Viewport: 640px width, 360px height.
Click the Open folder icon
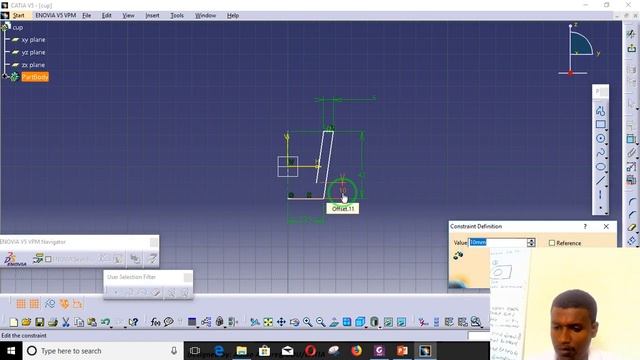point(27,322)
